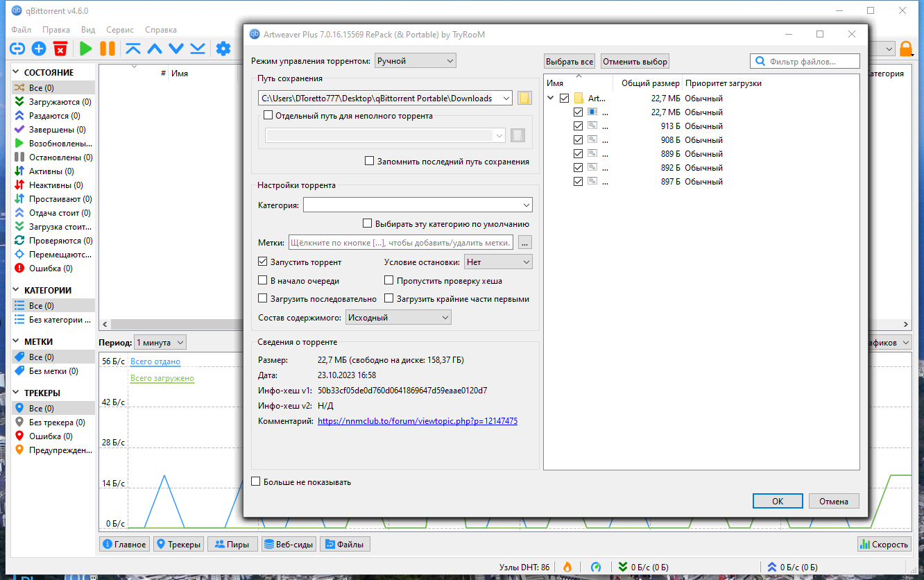Collapse the ТРЕКЕРЫ sidebar section

(17, 393)
